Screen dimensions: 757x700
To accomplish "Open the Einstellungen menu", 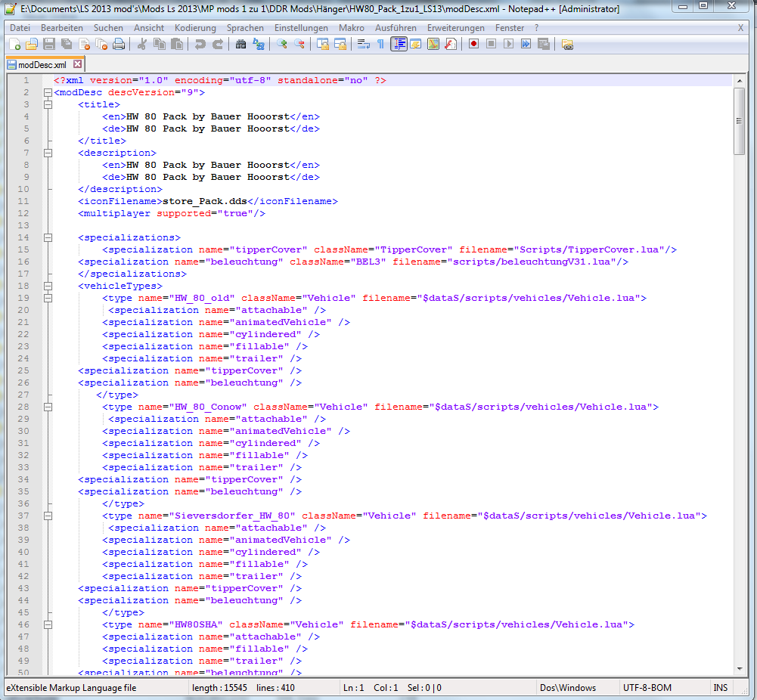I will point(301,28).
